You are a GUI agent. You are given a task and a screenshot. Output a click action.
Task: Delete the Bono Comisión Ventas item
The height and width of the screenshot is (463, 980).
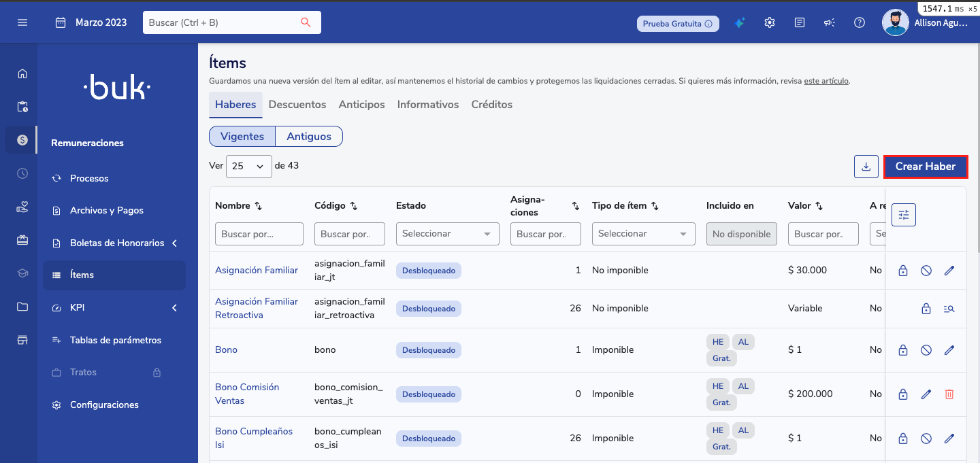pos(949,394)
